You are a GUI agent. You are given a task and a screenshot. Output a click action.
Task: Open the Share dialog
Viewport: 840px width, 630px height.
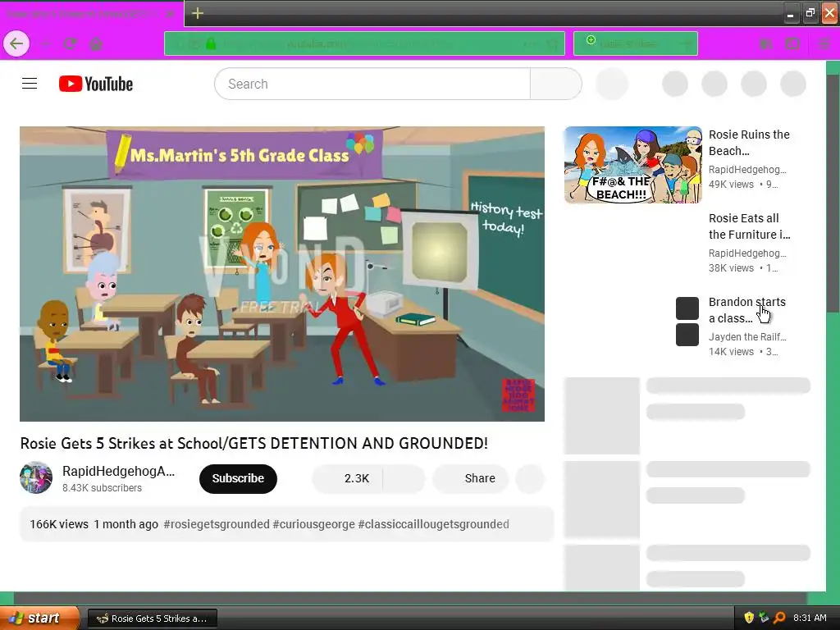(470, 478)
